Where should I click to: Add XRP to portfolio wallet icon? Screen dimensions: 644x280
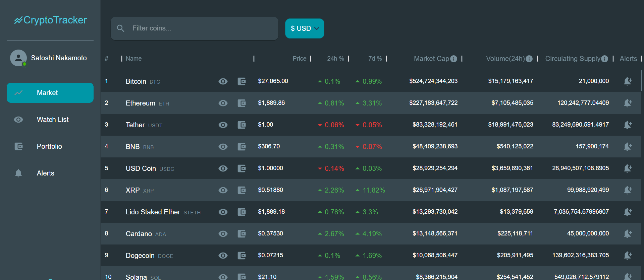coord(241,190)
